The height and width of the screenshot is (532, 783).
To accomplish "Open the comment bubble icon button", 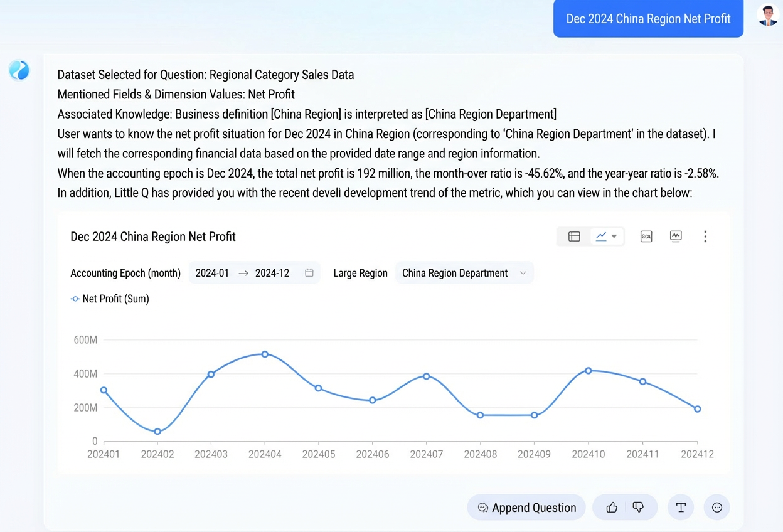I will 717,508.
